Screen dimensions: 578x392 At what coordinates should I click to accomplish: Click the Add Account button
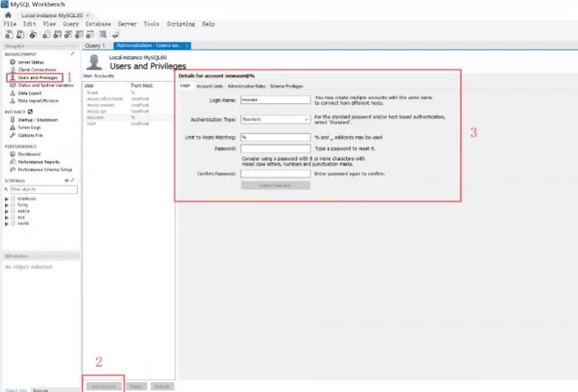pos(104,386)
